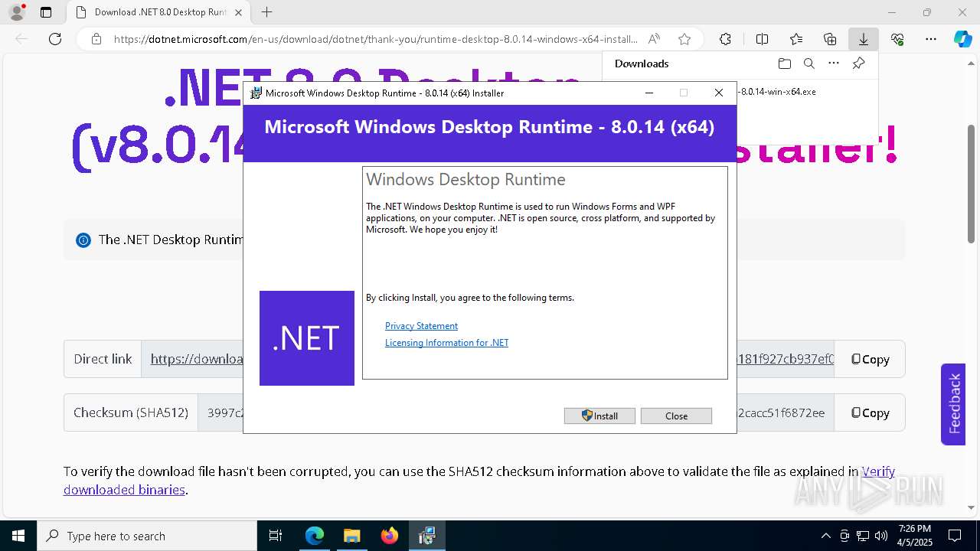Open the Privacy Statement link
This screenshot has width=980, height=551.
(x=421, y=326)
